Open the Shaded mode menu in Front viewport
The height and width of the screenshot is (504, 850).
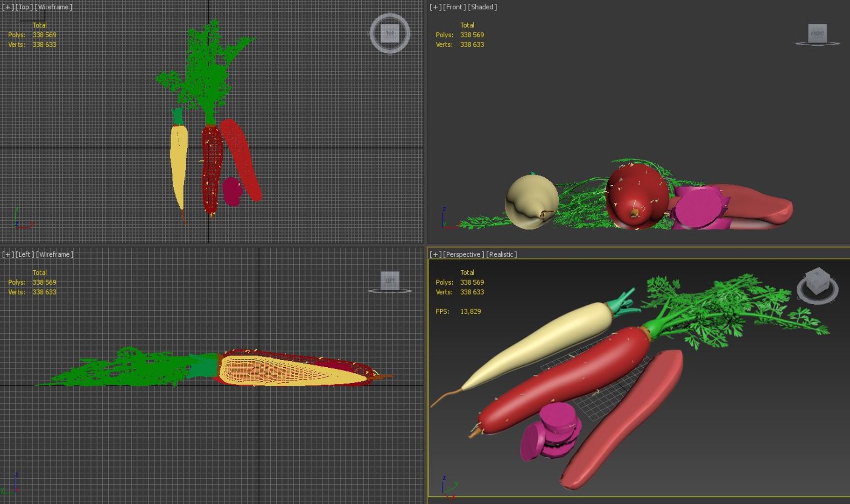(x=482, y=7)
